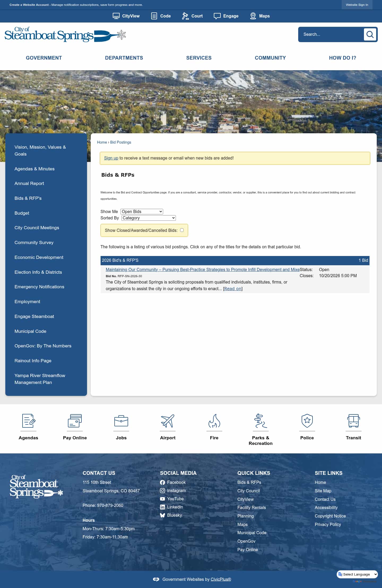This screenshot has height=588, width=382.
Task: Click the search magnifier button
Action: click(x=370, y=34)
